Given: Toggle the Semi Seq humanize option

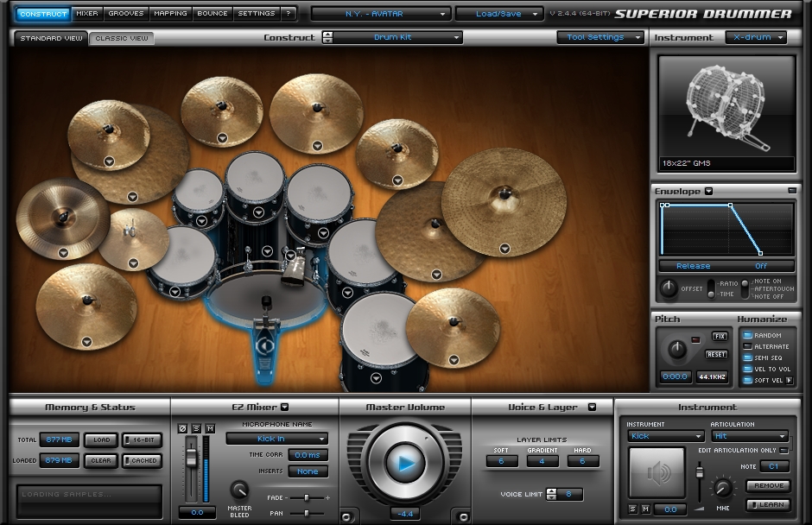Looking at the screenshot, I should coord(747,357).
